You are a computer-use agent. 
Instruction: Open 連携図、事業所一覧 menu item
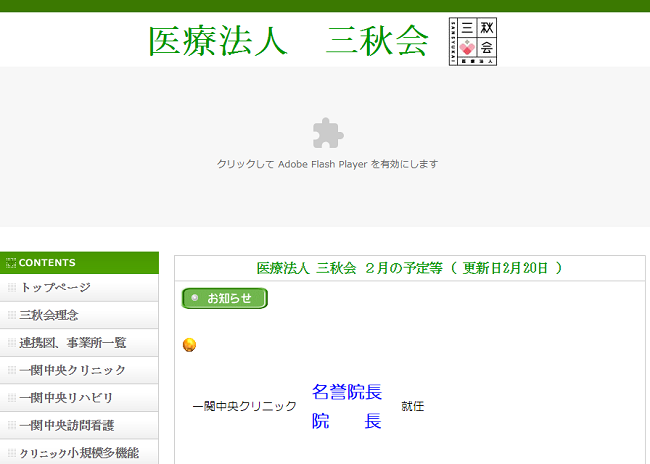pyautogui.click(x=79, y=343)
